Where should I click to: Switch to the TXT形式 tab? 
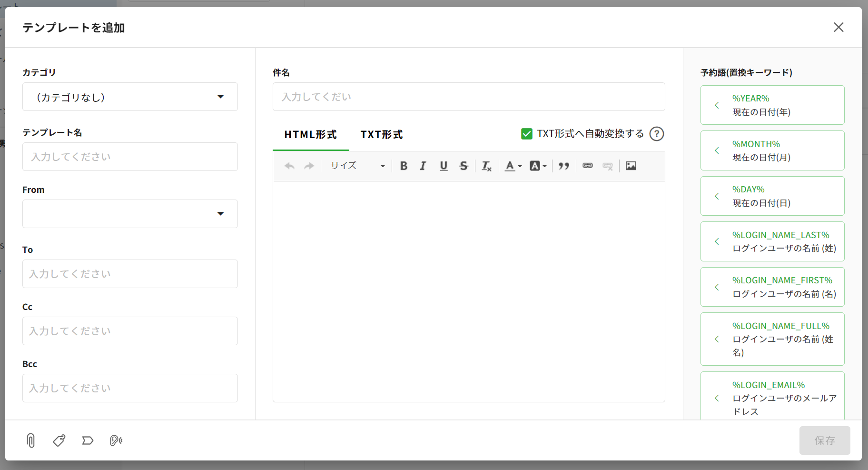(382, 135)
